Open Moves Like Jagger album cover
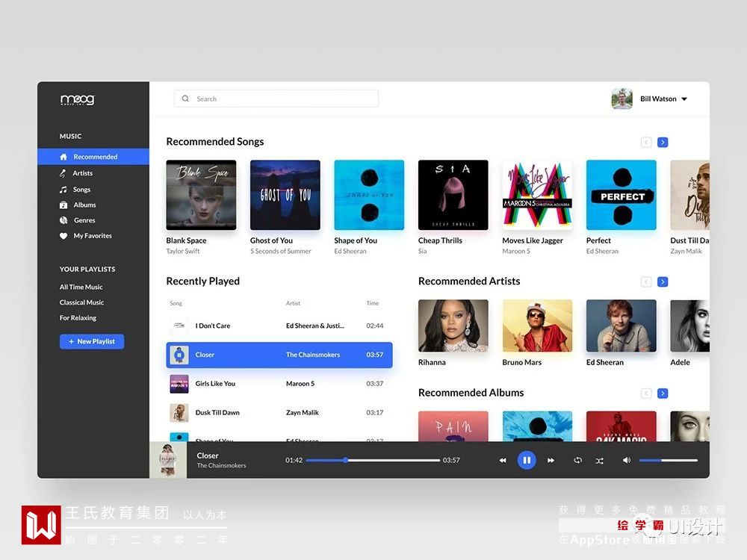The width and height of the screenshot is (747, 560). [537, 195]
